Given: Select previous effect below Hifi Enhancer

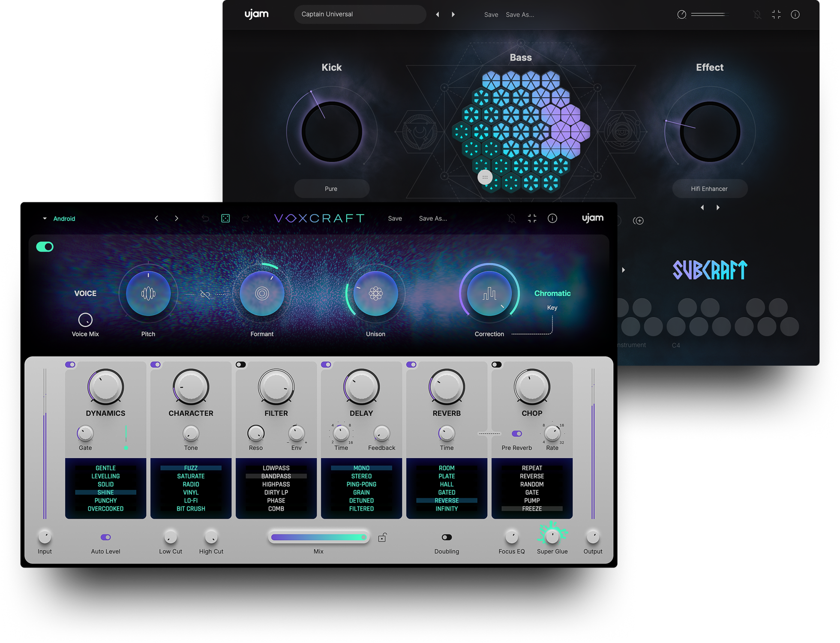Looking at the screenshot, I should (702, 207).
